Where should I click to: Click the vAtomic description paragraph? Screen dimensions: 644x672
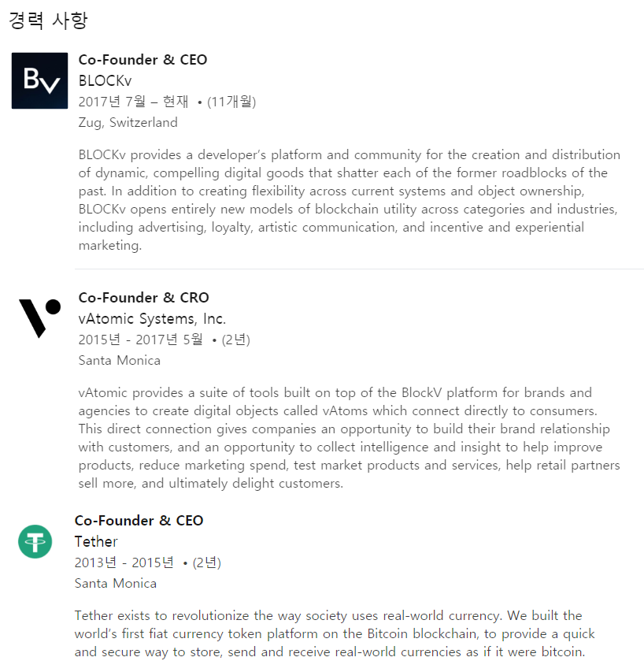click(x=349, y=437)
